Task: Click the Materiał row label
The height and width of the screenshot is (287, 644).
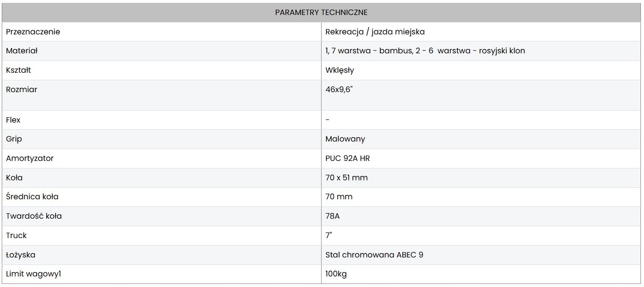Action: pos(22,51)
